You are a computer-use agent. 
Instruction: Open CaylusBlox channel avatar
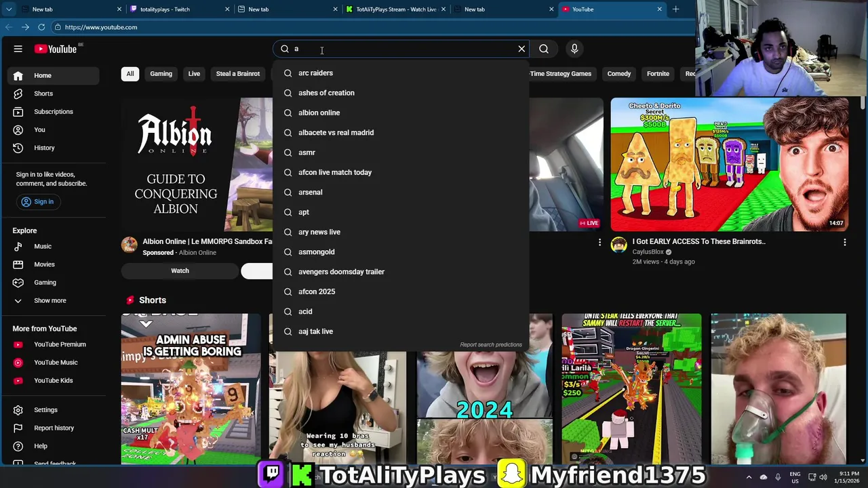click(x=618, y=245)
